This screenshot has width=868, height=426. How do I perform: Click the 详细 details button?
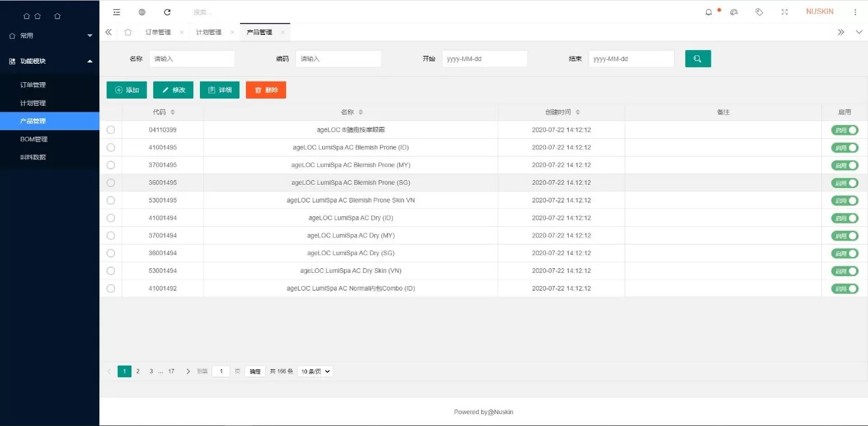220,90
